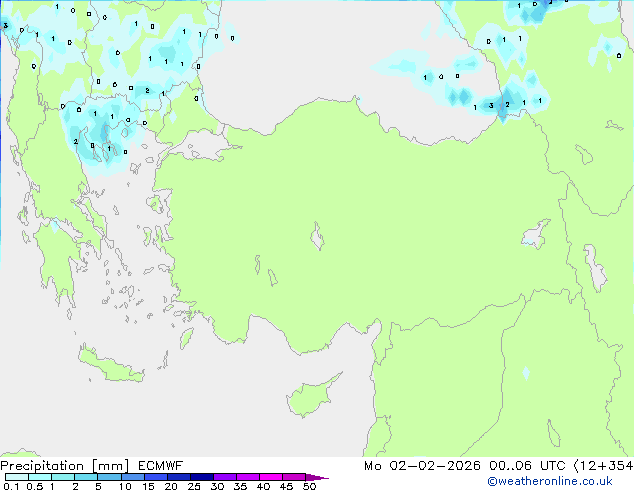Click the island of Cyprus on the map
Screen dimensions: 634x490
[309, 397]
